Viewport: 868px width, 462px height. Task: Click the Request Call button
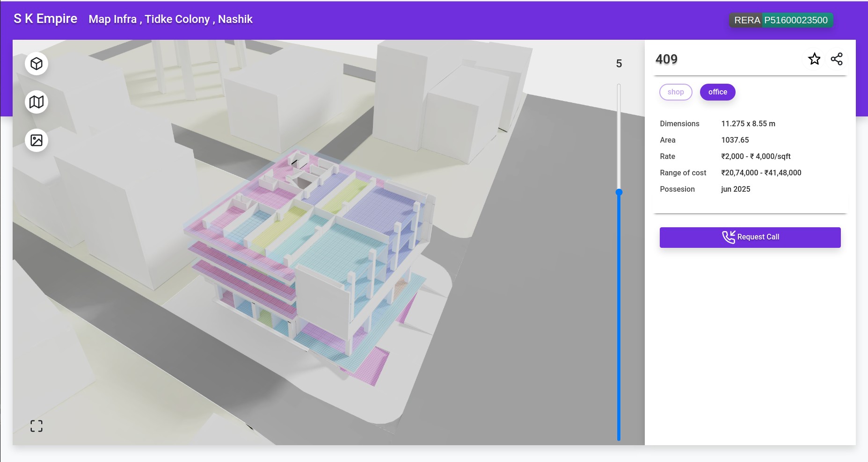(750, 238)
